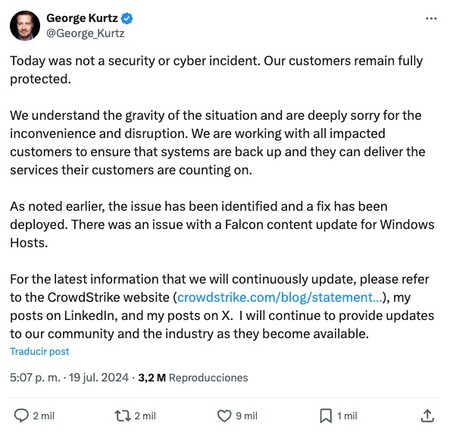Open the 5:07 p. m. timestamp
This screenshot has height=433, width=450.
[35, 377]
